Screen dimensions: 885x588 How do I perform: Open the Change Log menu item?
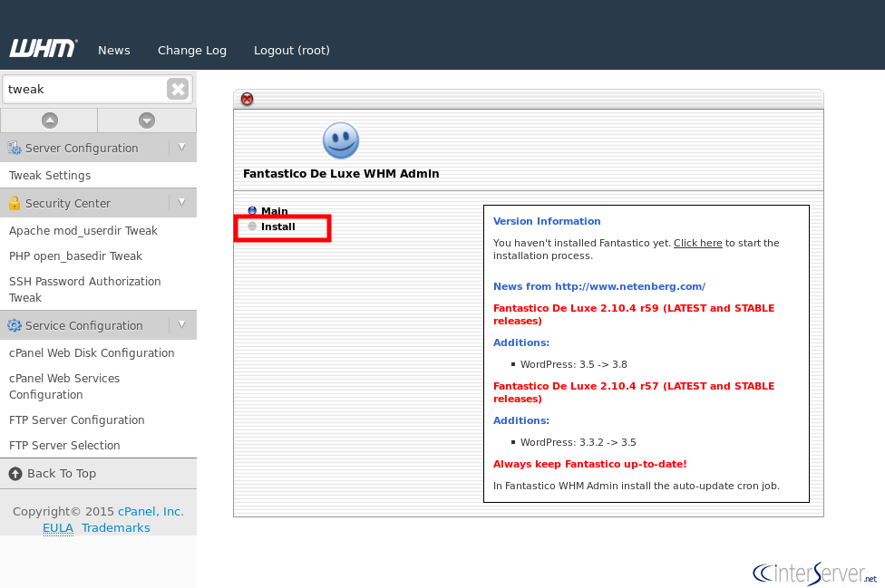pos(192,50)
